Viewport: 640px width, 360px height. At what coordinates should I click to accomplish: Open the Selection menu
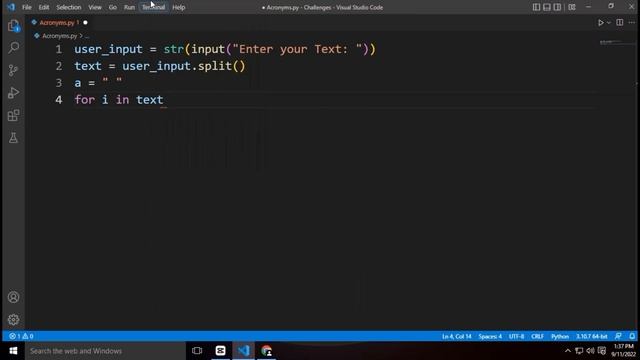click(x=69, y=7)
